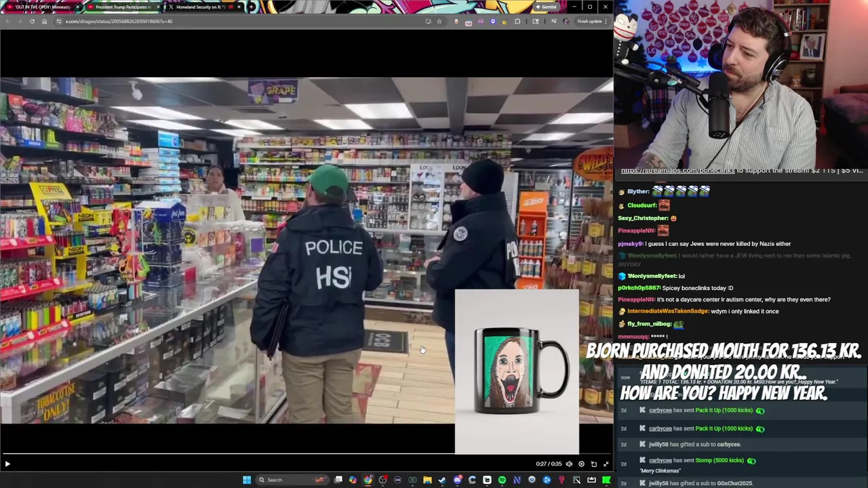Mute the video with the speaker icon

569,464
